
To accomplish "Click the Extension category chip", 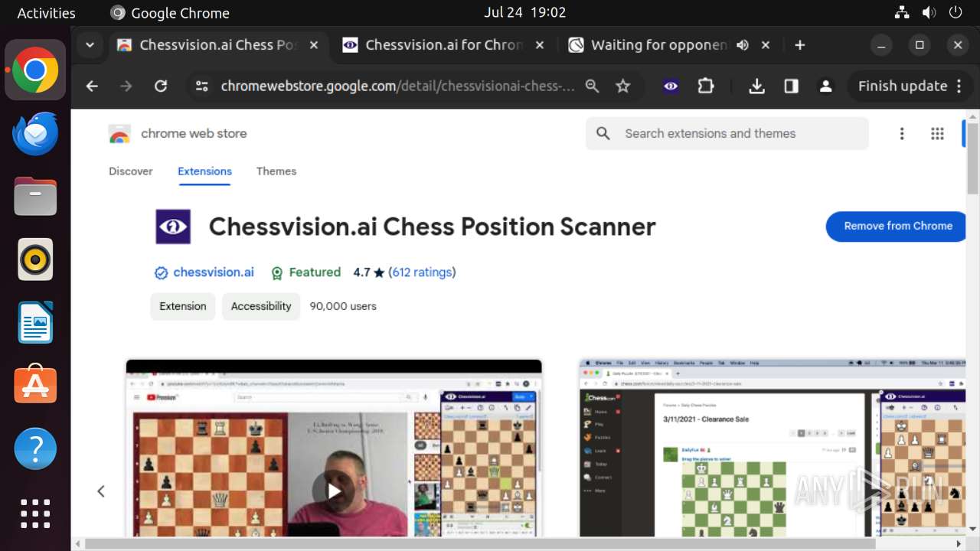I will point(183,306).
